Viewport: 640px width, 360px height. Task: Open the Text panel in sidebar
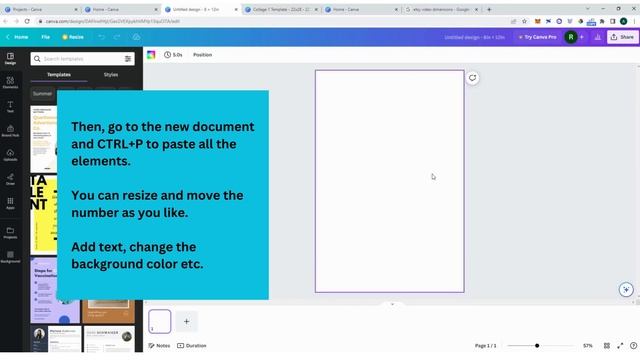pos(10,107)
